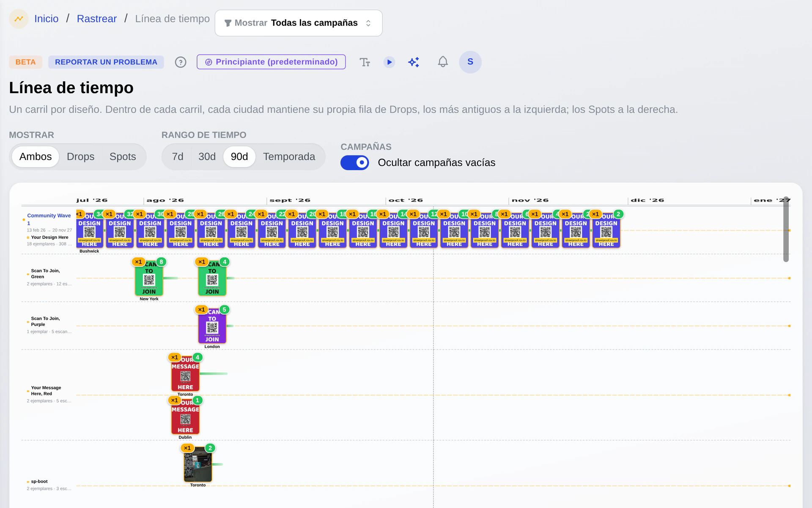
Task: Click the timeline vertical scrollbar
Action: tap(786, 229)
